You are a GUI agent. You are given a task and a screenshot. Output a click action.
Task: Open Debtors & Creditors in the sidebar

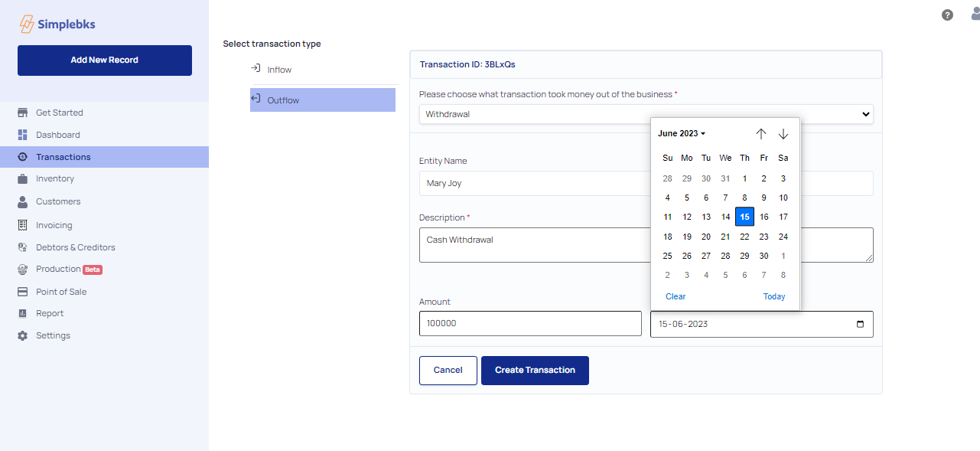[x=76, y=247]
